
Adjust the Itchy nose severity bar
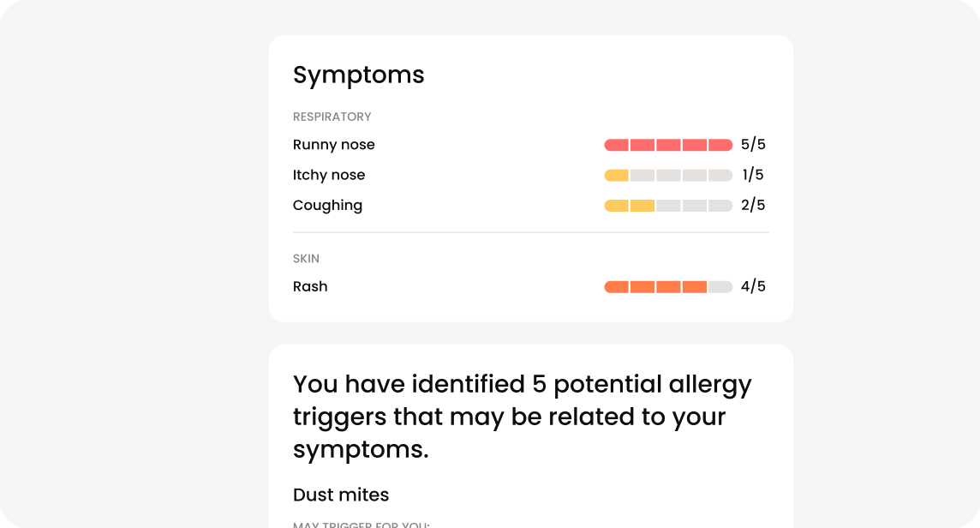[668, 175]
